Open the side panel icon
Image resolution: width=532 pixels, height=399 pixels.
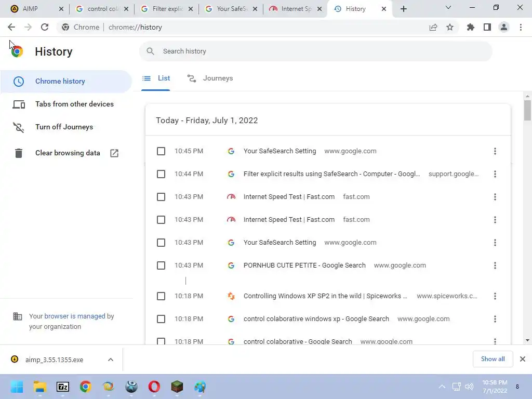point(487,27)
